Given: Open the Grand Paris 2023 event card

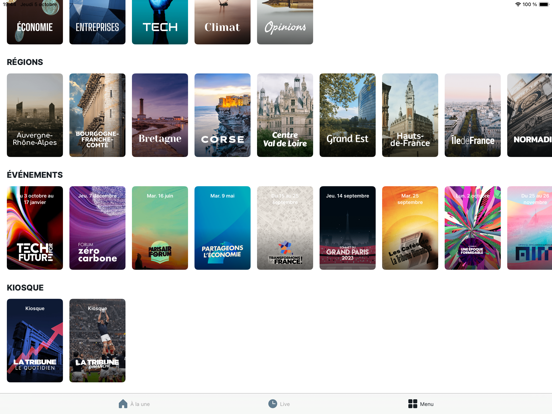Looking at the screenshot, I should pos(347,228).
